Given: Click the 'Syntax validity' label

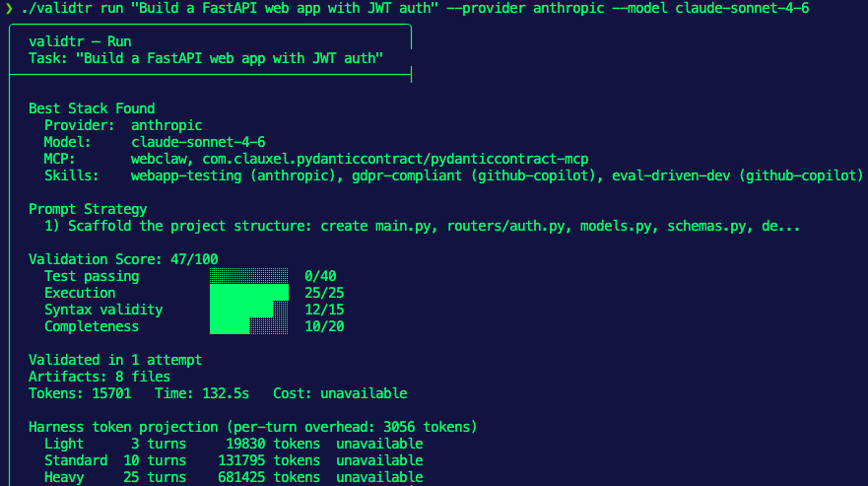Looking at the screenshot, I should point(103,310).
